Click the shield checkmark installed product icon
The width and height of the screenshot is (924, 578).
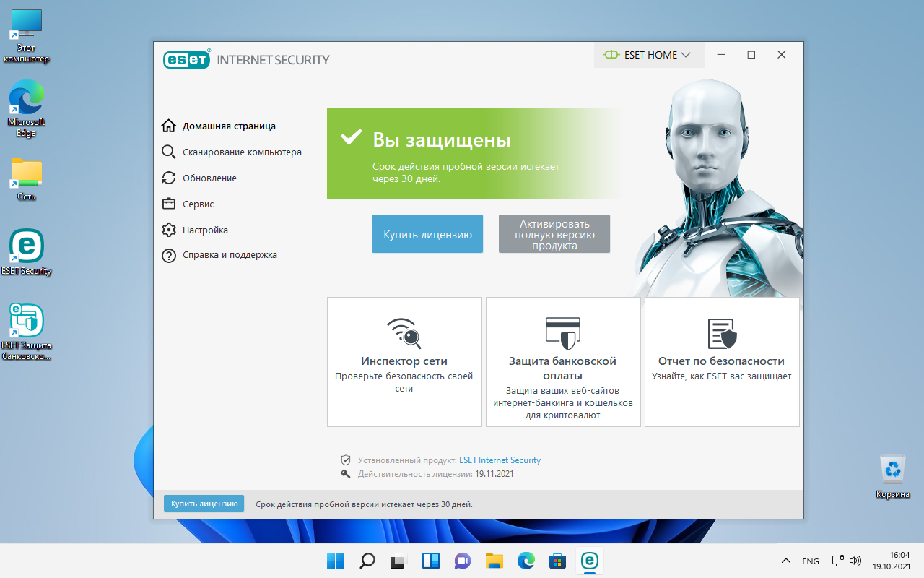(346, 460)
